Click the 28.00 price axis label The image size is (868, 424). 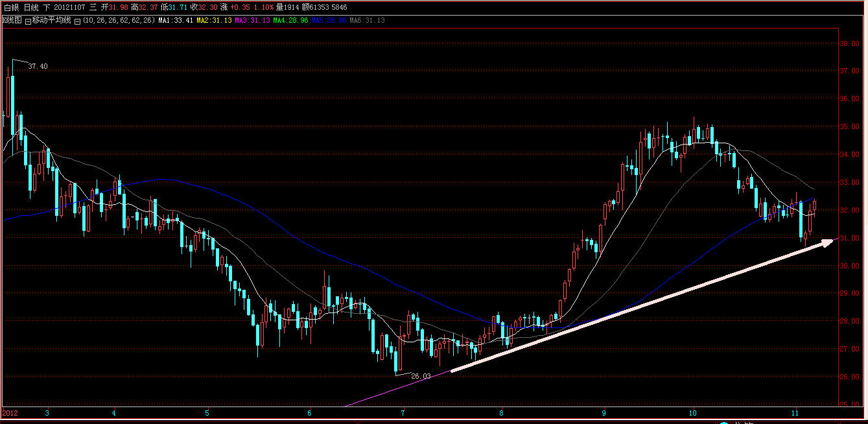click(849, 322)
